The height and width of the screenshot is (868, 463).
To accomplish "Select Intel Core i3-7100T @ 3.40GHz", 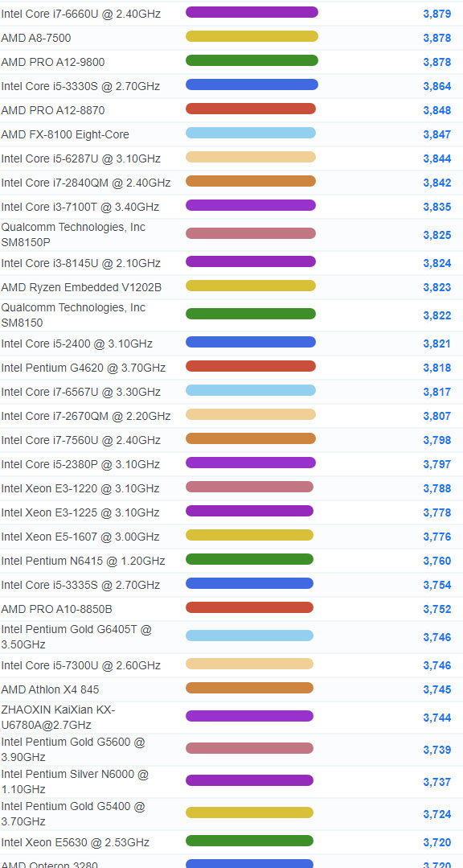I will click(x=80, y=207).
